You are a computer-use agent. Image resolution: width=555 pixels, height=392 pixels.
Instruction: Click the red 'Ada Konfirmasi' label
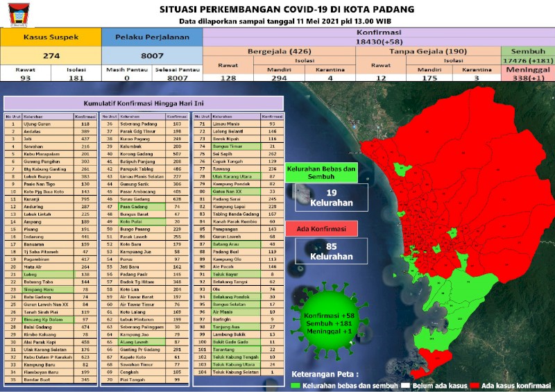(321, 229)
